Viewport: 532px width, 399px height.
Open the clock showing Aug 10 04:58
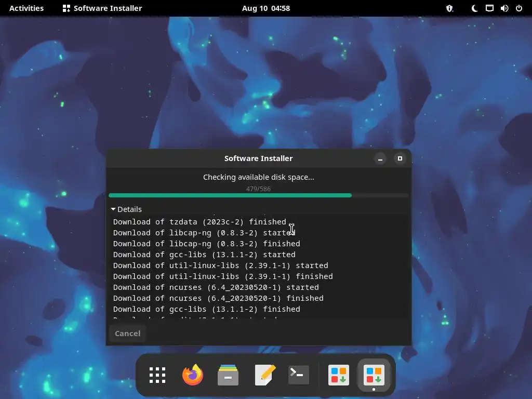tap(266, 8)
